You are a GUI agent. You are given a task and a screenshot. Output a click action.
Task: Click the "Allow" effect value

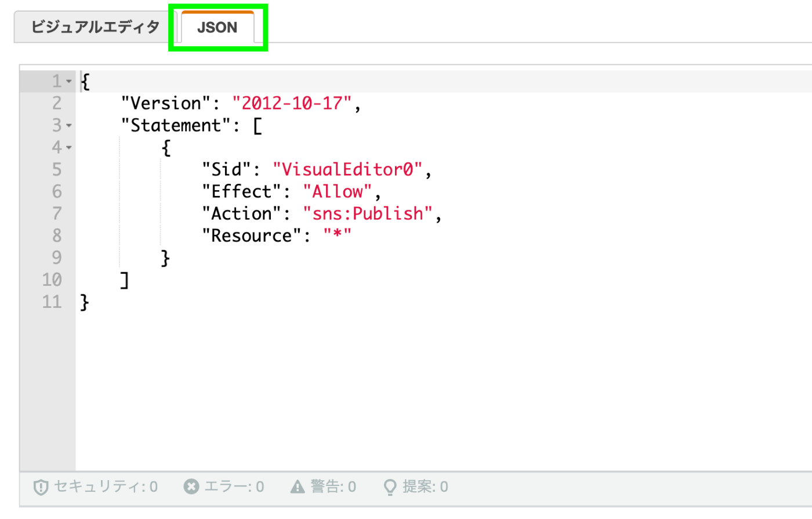338,192
